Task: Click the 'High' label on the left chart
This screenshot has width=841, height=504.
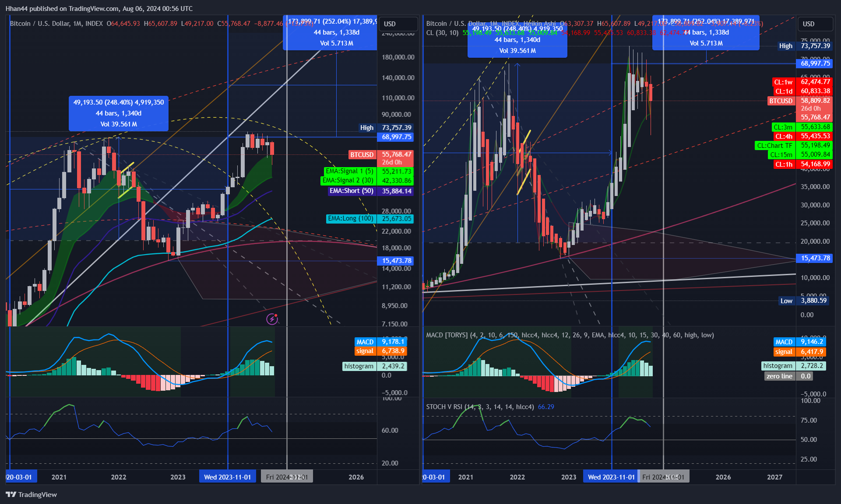Action: pos(367,128)
